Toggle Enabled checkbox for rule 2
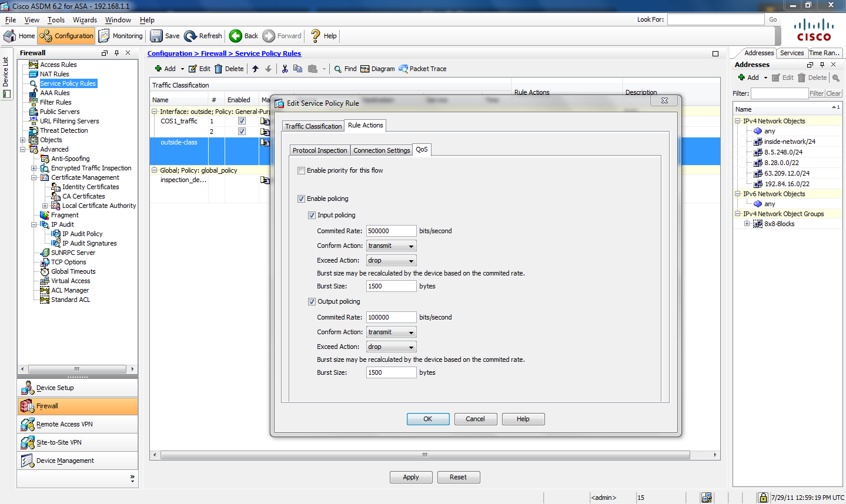Viewport: 846px width, 504px height. [242, 132]
